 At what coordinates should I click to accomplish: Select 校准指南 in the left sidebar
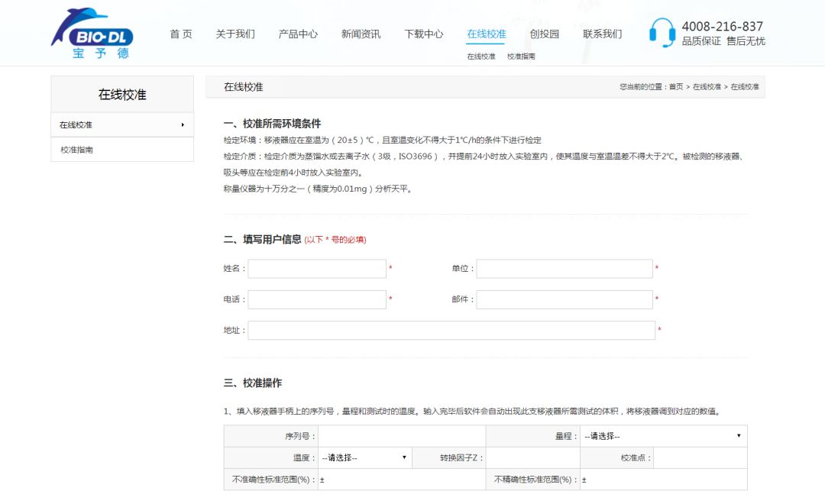click(x=77, y=150)
